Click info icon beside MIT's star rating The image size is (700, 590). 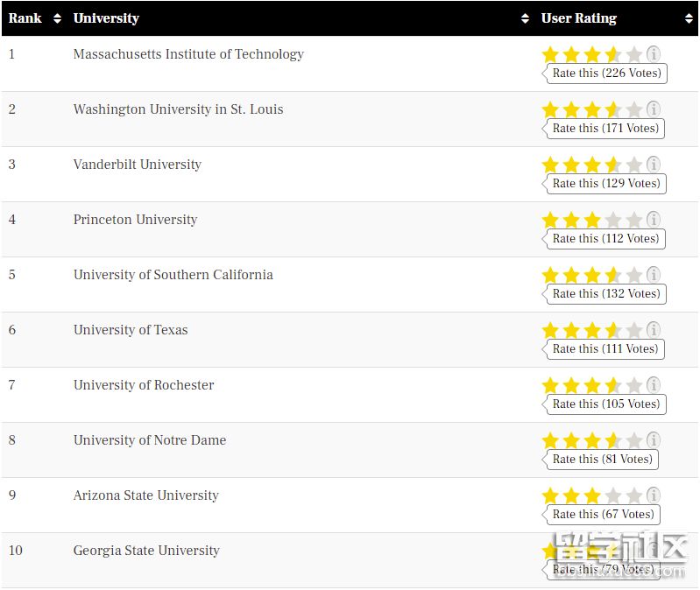click(x=654, y=54)
